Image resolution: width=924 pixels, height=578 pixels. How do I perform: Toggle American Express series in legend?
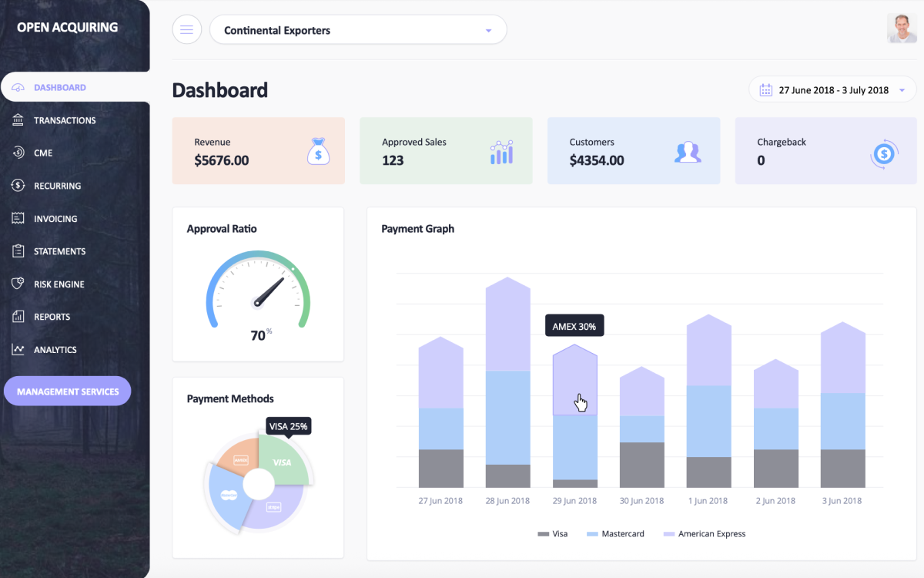704,534
